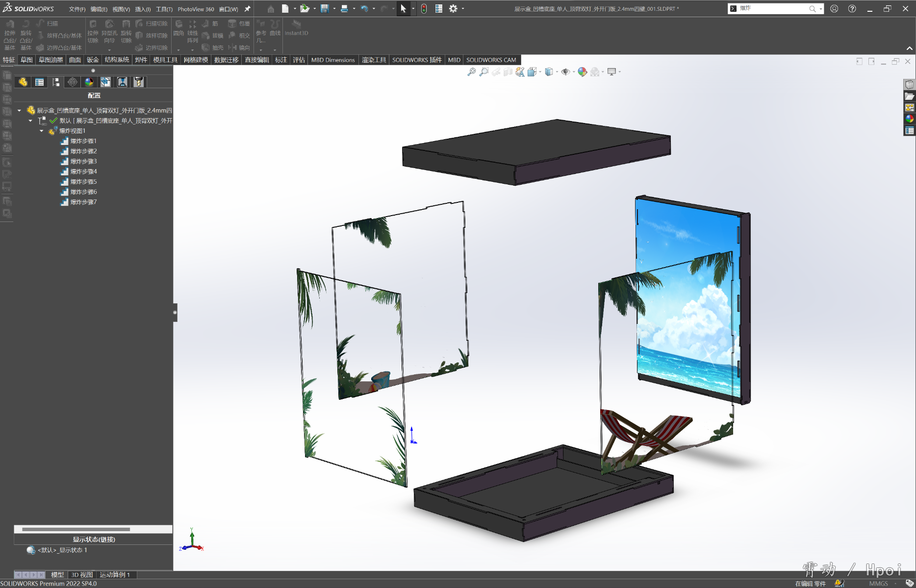The height and width of the screenshot is (588, 916).
Task: Collapse the 爆炸视图1 tree node
Action: click(x=42, y=131)
